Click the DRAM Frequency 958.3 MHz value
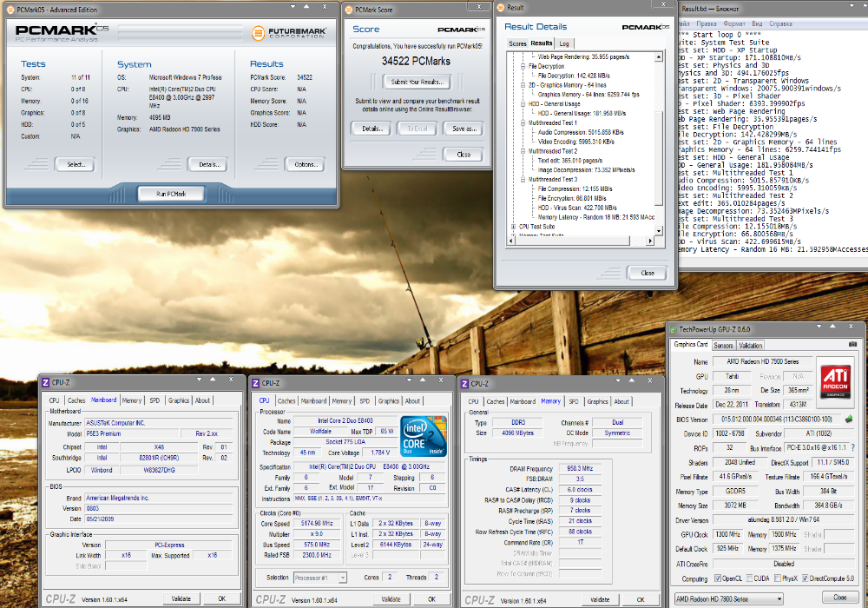Screen dimensions: 868x608 click(579, 468)
